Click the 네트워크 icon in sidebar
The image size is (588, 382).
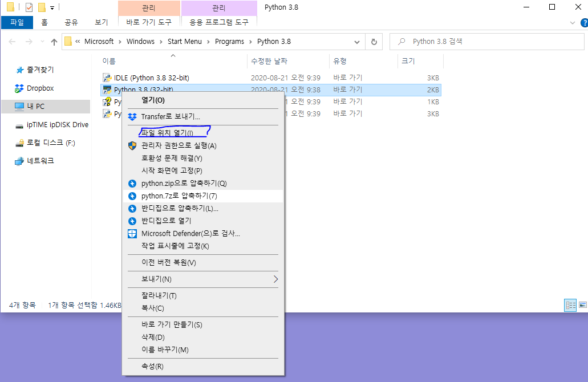point(19,161)
